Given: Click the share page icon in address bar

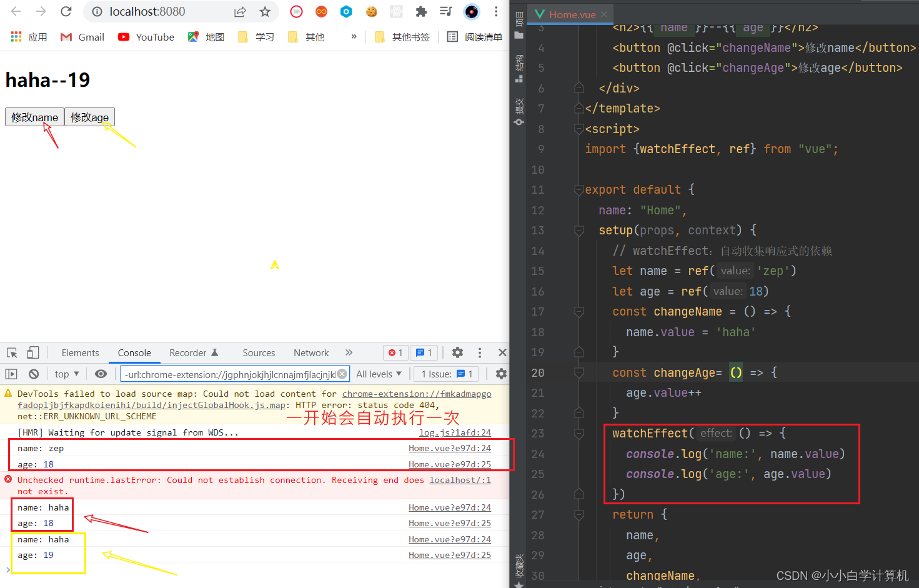Looking at the screenshot, I should 240,12.
